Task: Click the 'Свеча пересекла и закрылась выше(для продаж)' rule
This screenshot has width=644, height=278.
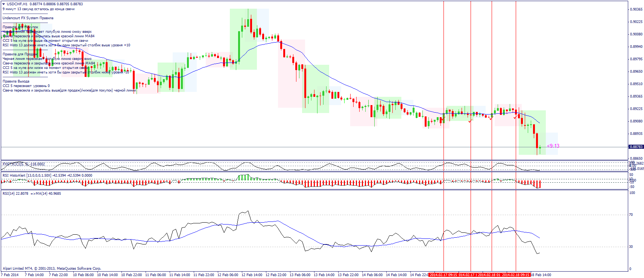Action: (69, 90)
